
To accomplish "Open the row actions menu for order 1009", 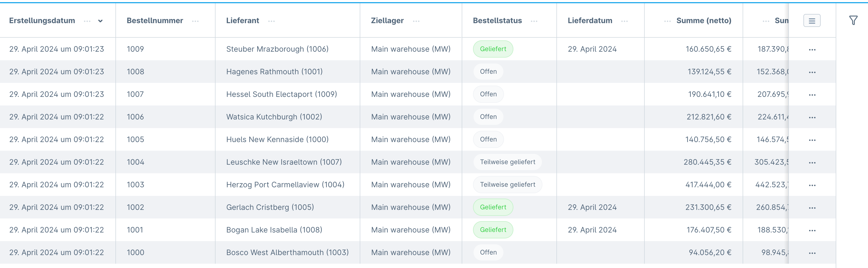I will (x=812, y=49).
